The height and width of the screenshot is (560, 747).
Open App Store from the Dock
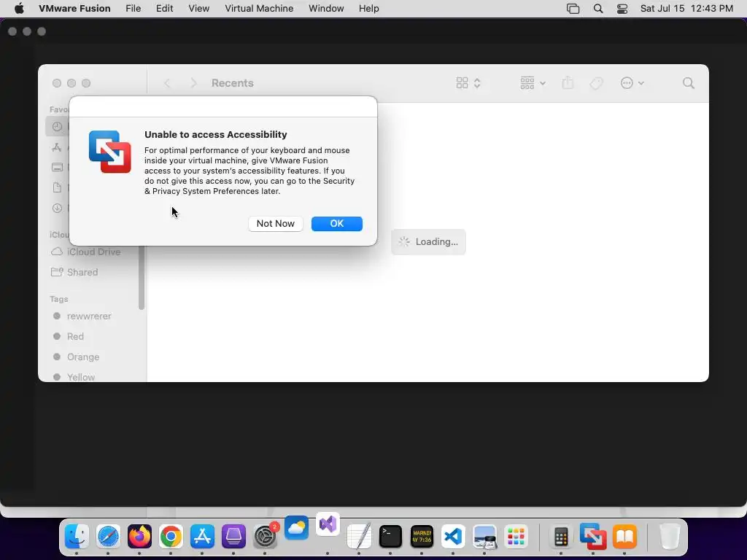(203, 537)
